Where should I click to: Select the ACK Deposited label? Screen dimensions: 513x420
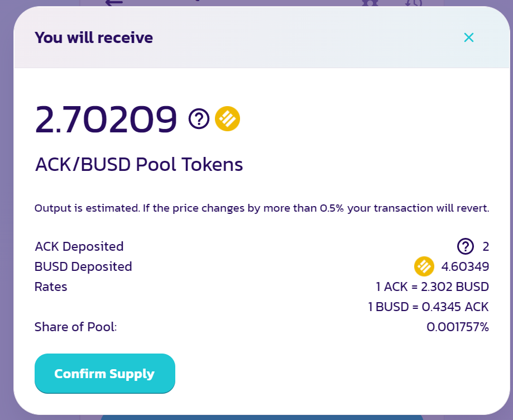[x=79, y=246]
